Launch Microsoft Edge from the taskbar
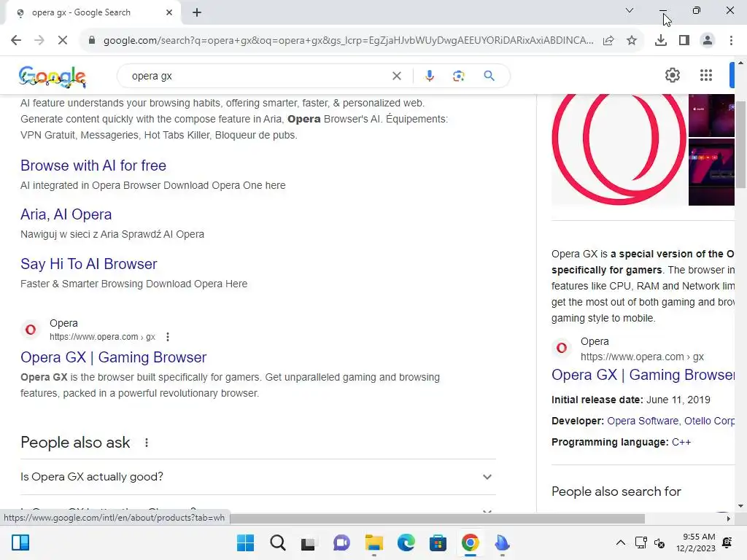The height and width of the screenshot is (560, 747). tap(406, 542)
